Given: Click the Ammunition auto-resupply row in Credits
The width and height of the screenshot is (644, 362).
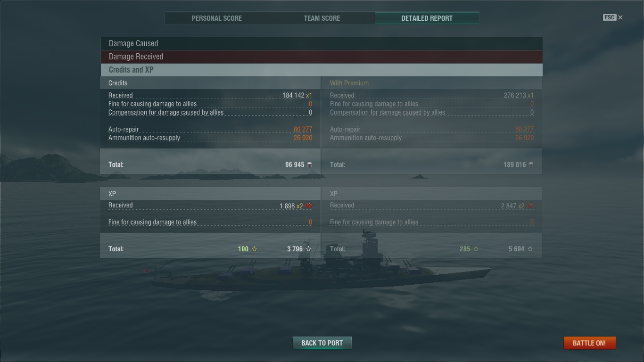Looking at the screenshot, I should tap(210, 138).
